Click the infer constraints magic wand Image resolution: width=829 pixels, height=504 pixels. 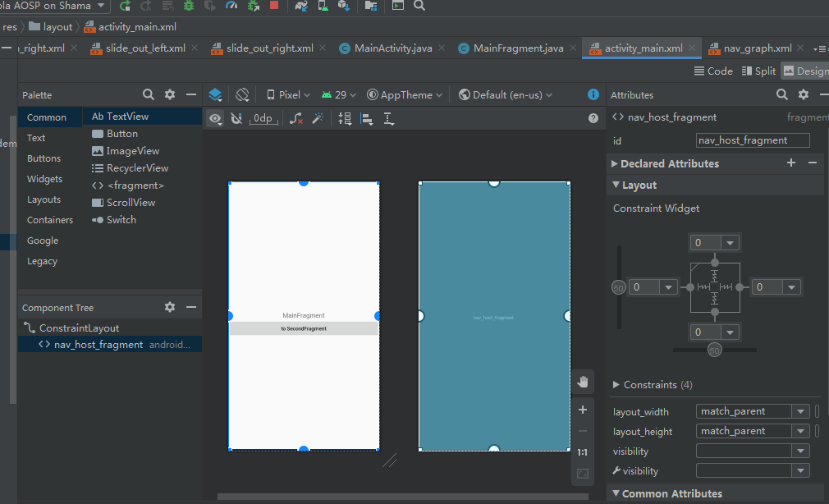pos(318,118)
